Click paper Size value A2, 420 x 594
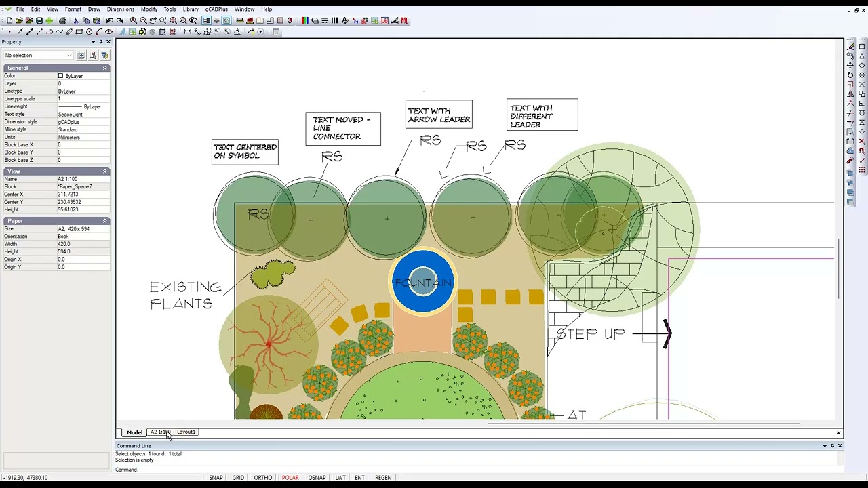868x488 pixels. 83,229
